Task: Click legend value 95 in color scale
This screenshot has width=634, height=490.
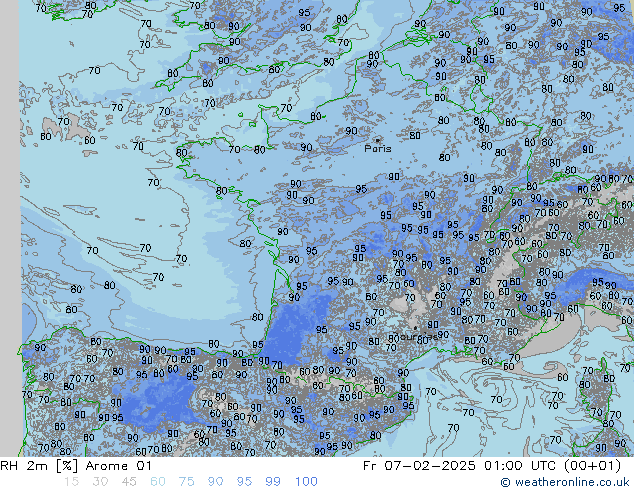Action: coord(244,482)
